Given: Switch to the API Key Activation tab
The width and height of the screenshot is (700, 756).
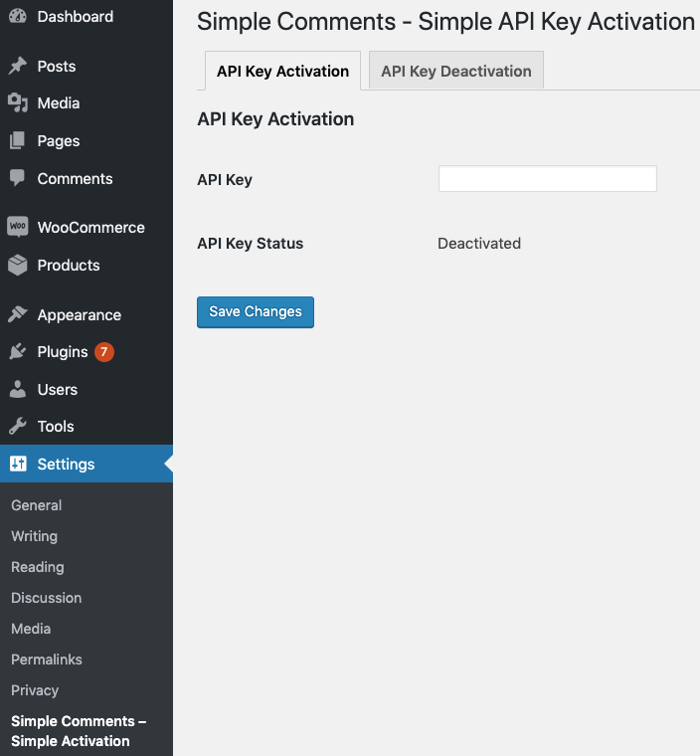Looking at the screenshot, I should [282, 71].
